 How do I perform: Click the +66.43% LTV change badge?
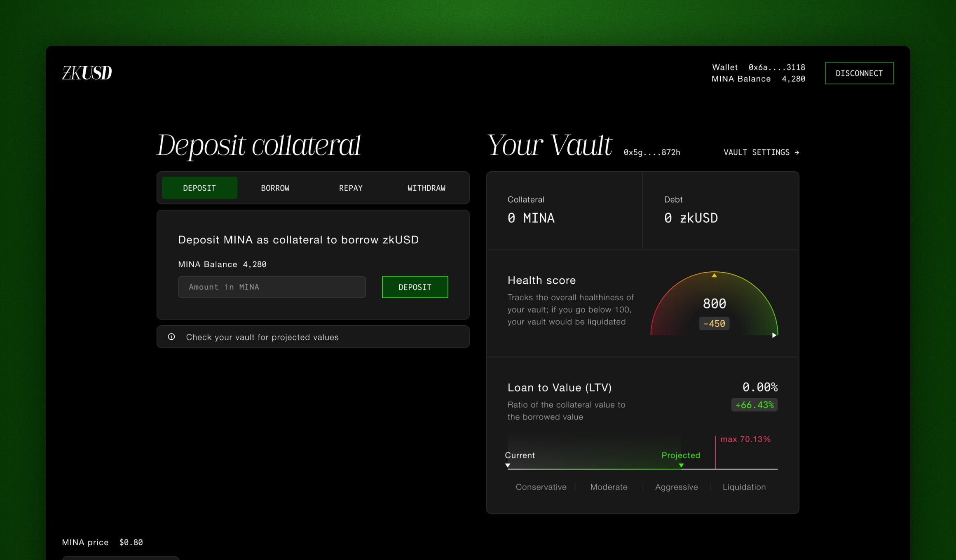click(754, 405)
